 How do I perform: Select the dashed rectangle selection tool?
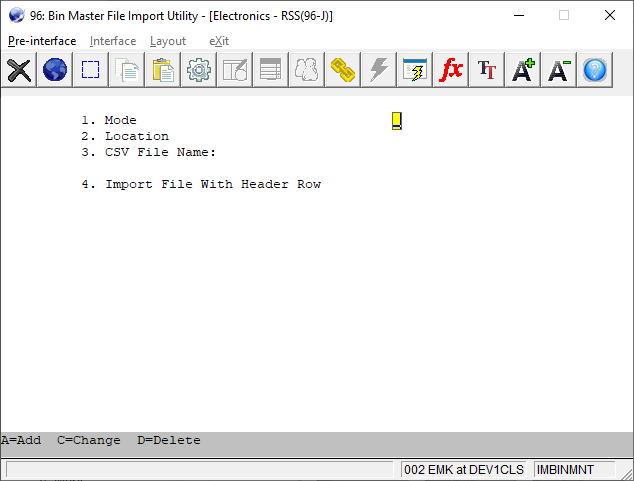click(x=91, y=70)
